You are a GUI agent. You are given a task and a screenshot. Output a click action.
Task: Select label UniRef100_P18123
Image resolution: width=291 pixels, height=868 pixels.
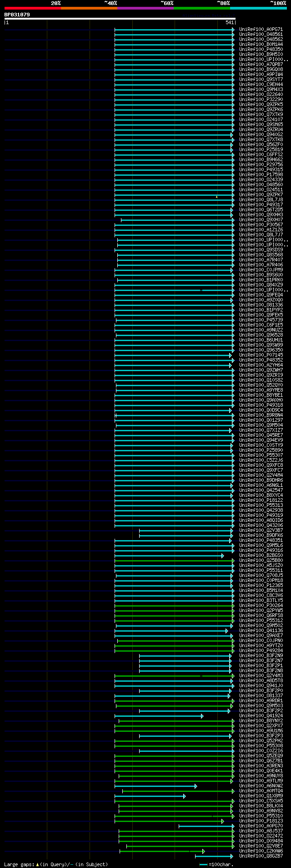[x=261, y=821]
